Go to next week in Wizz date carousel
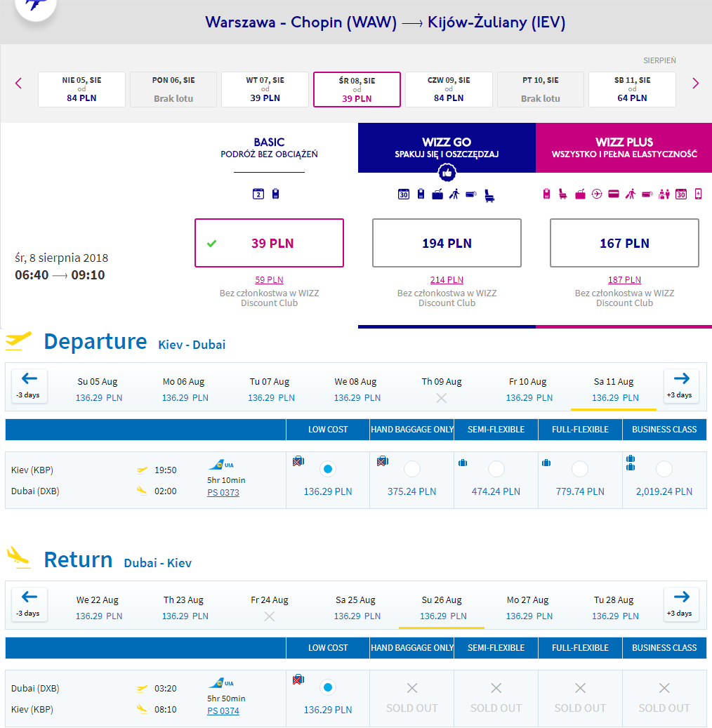 (x=695, y=84)
